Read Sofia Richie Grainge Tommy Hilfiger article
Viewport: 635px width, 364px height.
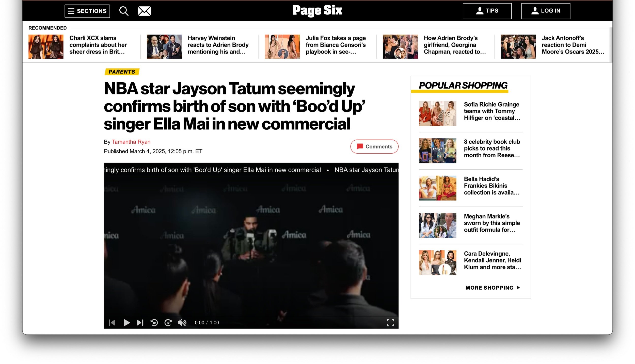pos(492,111)
